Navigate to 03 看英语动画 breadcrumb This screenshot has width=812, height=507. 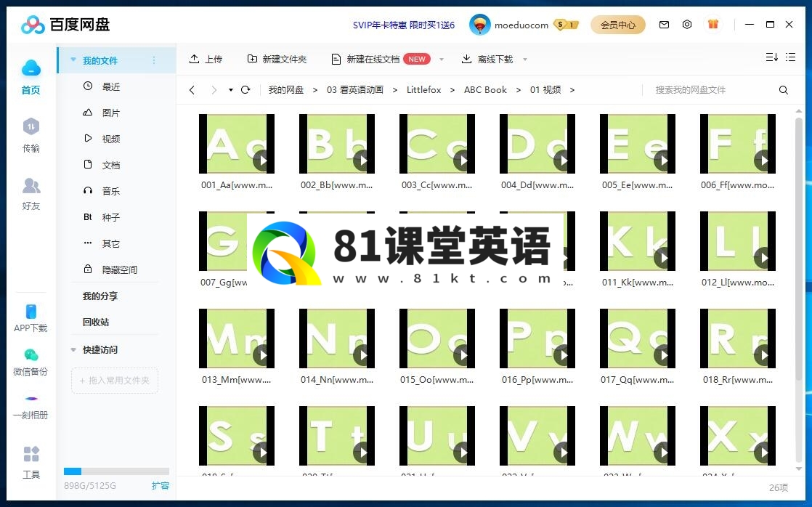click(x=354, y=90)
